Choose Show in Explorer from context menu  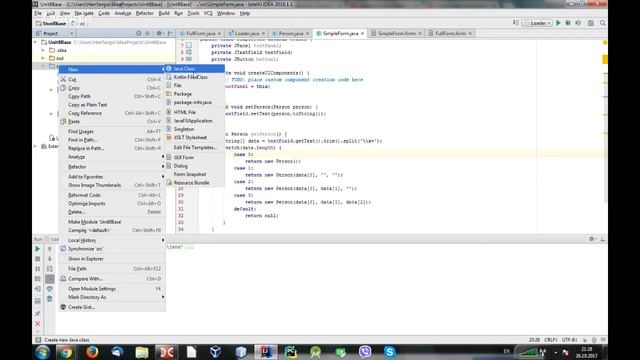pos(112,259)
